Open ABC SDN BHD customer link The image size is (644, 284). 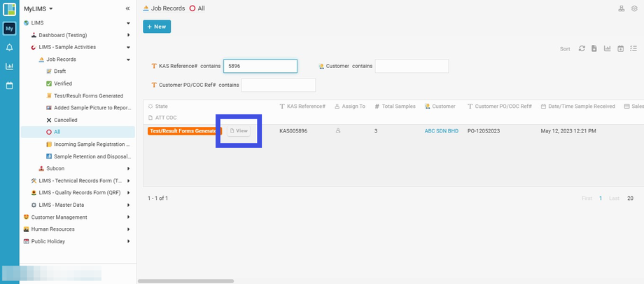[442, 131]
